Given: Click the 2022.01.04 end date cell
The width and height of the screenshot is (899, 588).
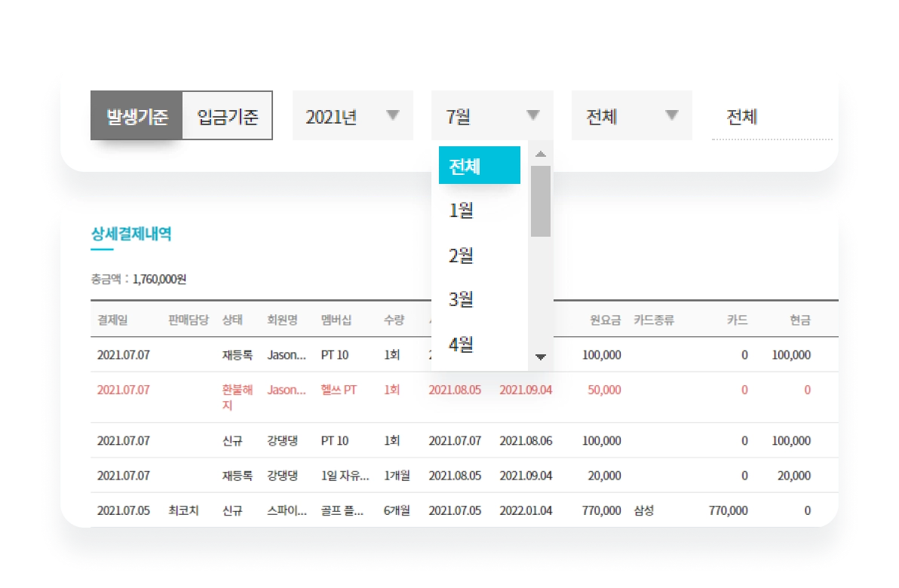Looking at the screenshot, I should (x=526, y=510).
